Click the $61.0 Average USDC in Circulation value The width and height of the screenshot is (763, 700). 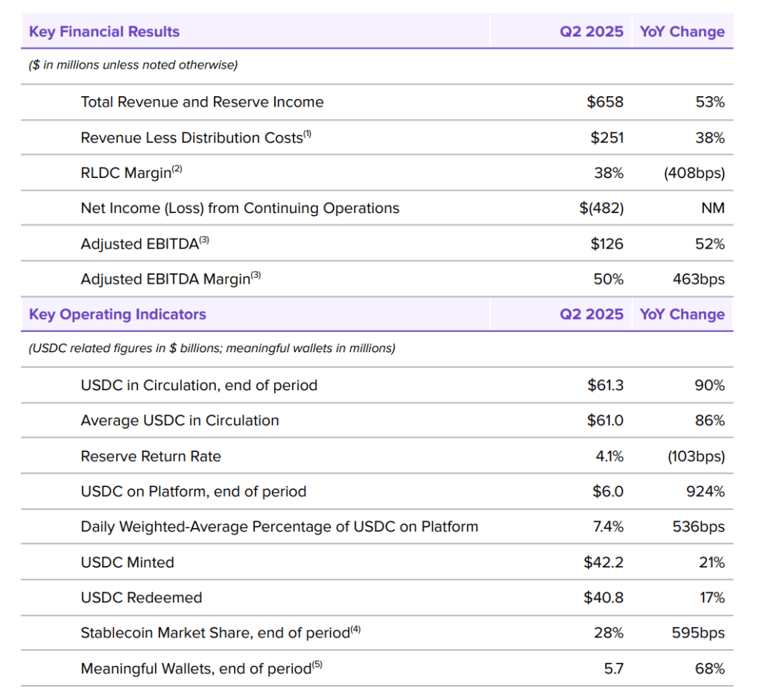[605, 421]
